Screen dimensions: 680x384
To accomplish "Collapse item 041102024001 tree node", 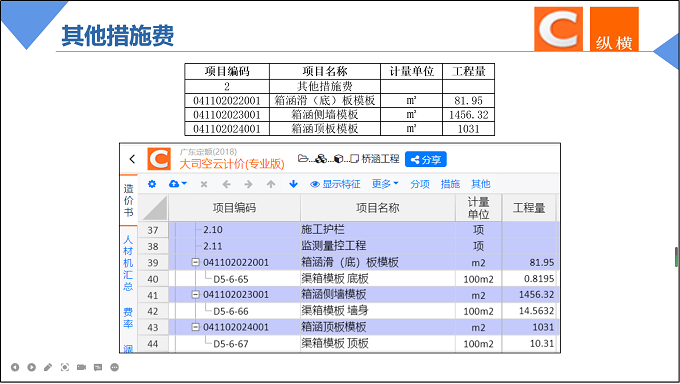I will coord(196,327).
